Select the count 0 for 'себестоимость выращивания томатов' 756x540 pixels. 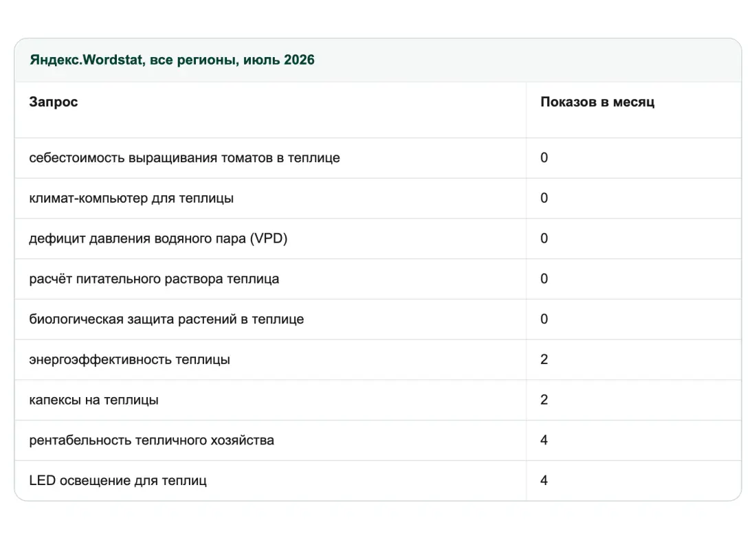coord(544,157)
